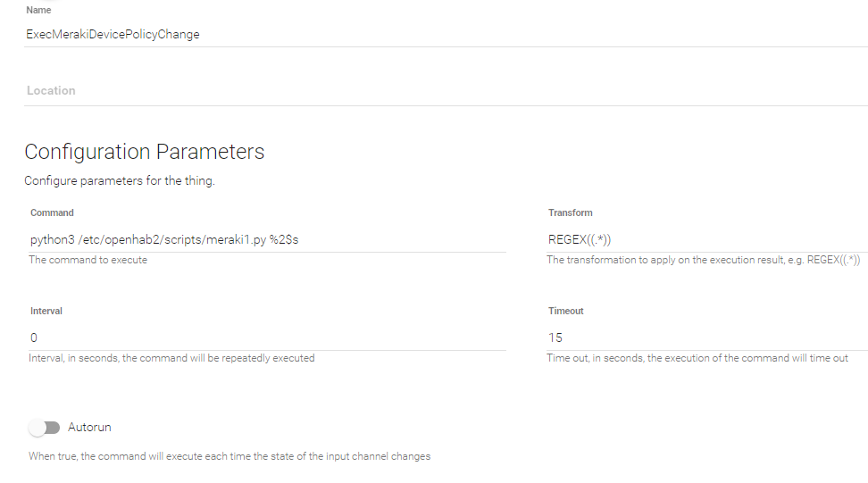The image size is (868, 483).
Task: Click the Interval helper description text
Action: pos(171,358)
